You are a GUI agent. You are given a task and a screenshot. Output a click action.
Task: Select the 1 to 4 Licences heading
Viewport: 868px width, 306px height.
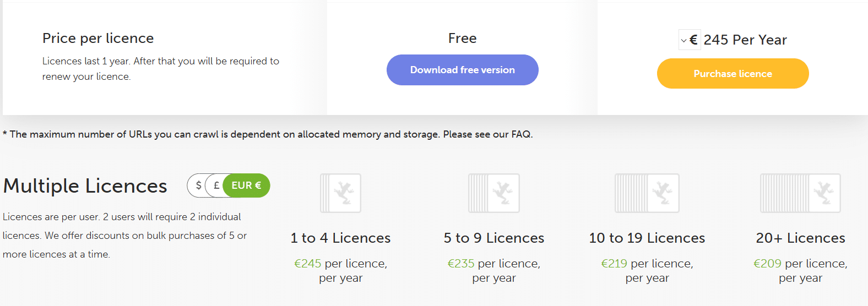click(340, 238)
